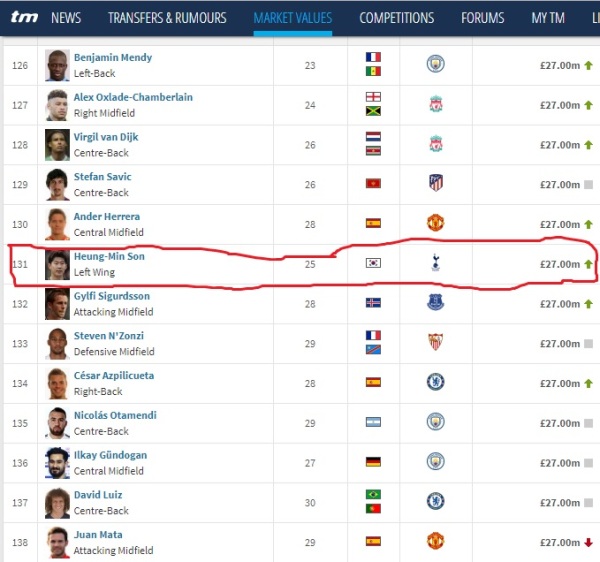
Task: Click Chelsea crest beside César Azpilicueta
Action: [x=435, y=382]
